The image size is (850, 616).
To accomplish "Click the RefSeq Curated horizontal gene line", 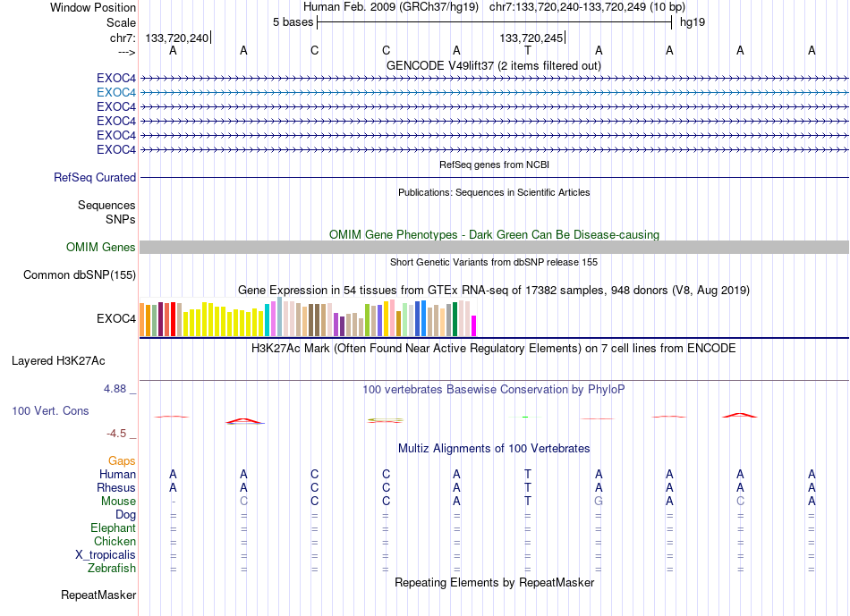I will (x=494, y=177).
